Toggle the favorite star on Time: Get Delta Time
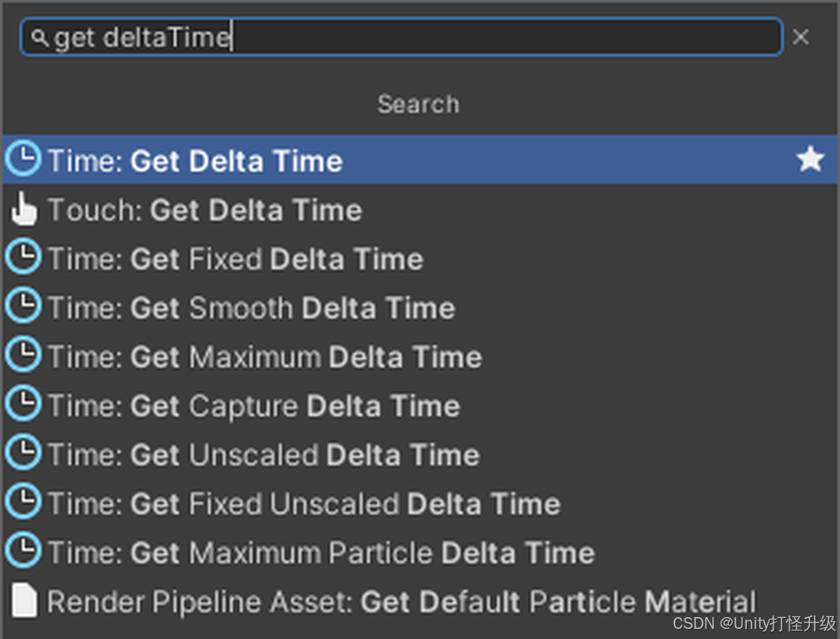Screen dimensions: 840x639 (810, 160)
